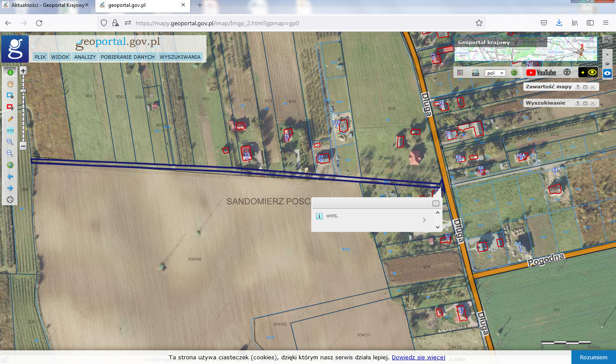This screenshot has width=616, height=364.
Task: Go to previous map view arrow
Action: [x=10, y=177]
